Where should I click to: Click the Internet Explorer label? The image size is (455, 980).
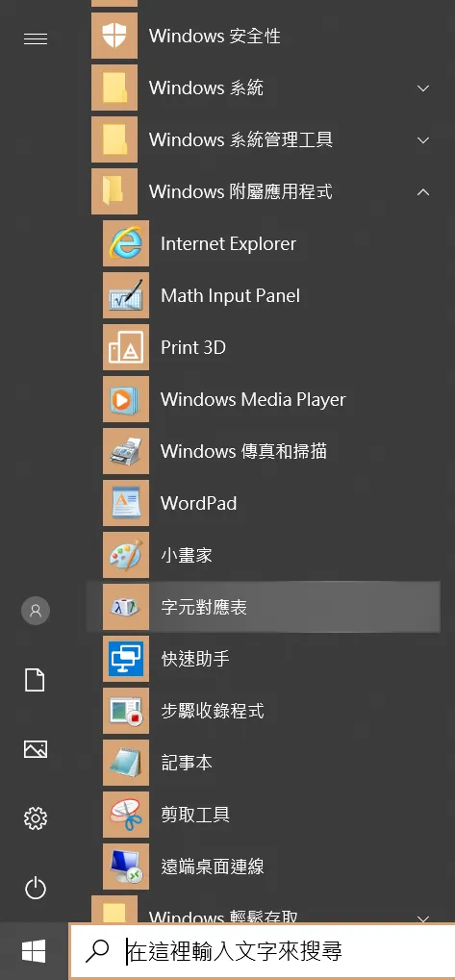(x=228, y=243)
